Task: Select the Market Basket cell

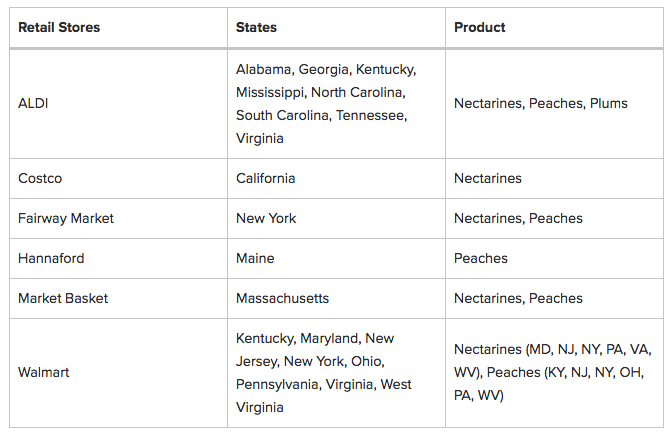Action: click(63, 298)
